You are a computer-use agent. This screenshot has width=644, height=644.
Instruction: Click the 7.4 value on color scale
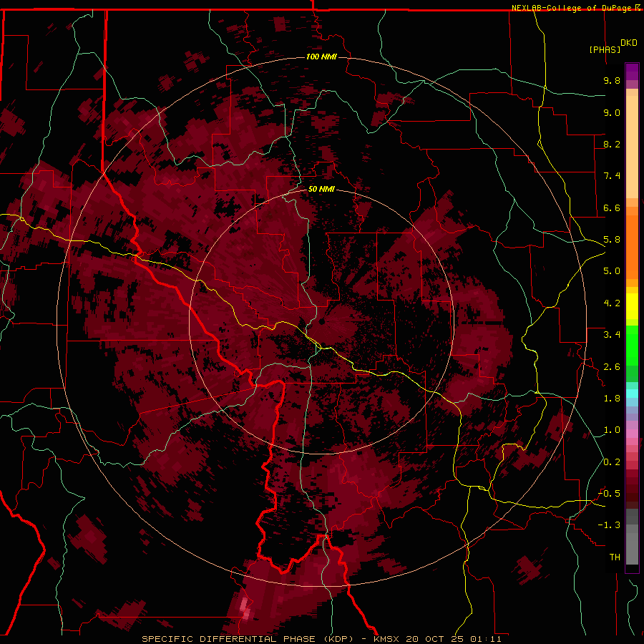click(x=612, y=176)
